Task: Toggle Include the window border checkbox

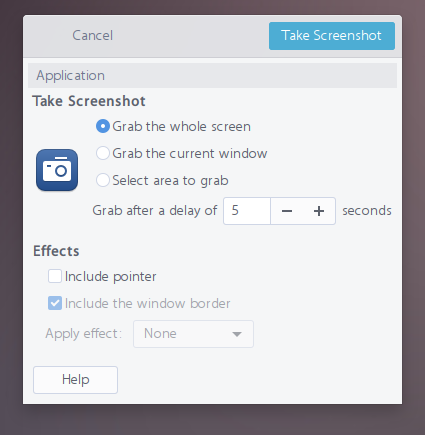Action: tap(55, 303)
